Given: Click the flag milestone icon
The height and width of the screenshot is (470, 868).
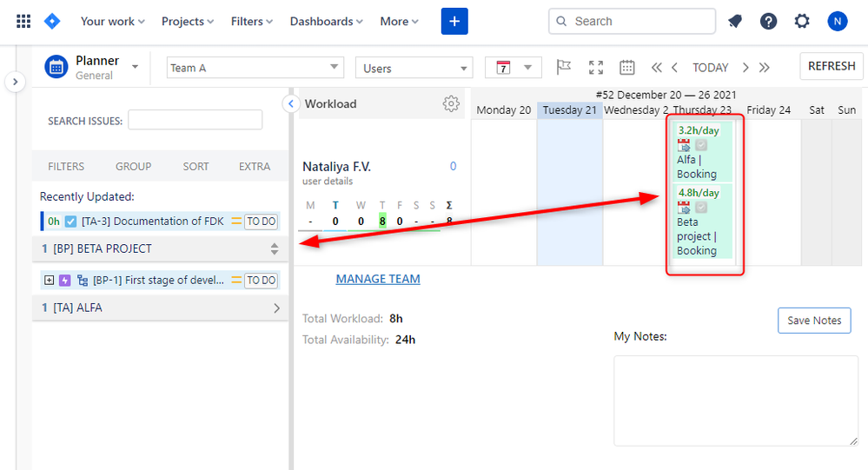Looking at the screenshot, I should [x=563, y=68].
